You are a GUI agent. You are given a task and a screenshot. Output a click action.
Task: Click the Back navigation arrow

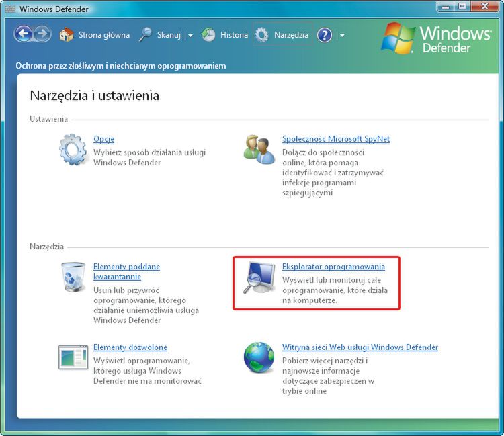click(x=23, y=34)
